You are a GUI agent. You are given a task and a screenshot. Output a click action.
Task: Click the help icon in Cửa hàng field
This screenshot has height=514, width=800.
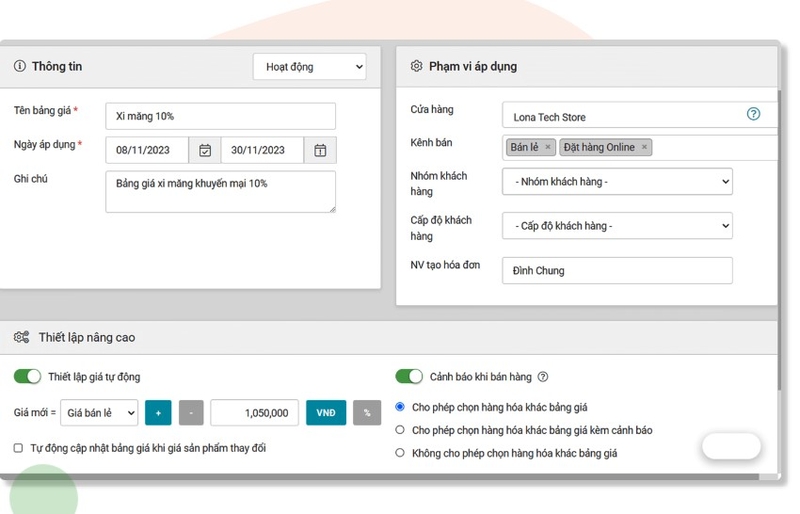[753, 114]
